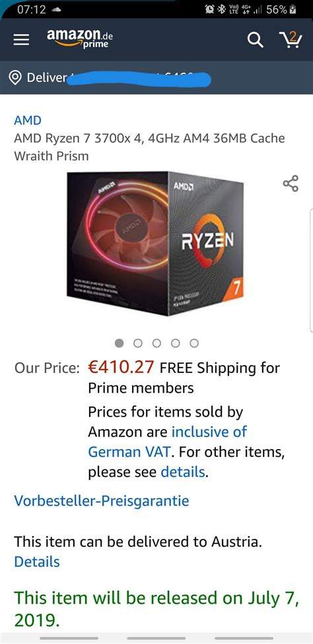Select the fifth image carousel dot

pos(194,343)
